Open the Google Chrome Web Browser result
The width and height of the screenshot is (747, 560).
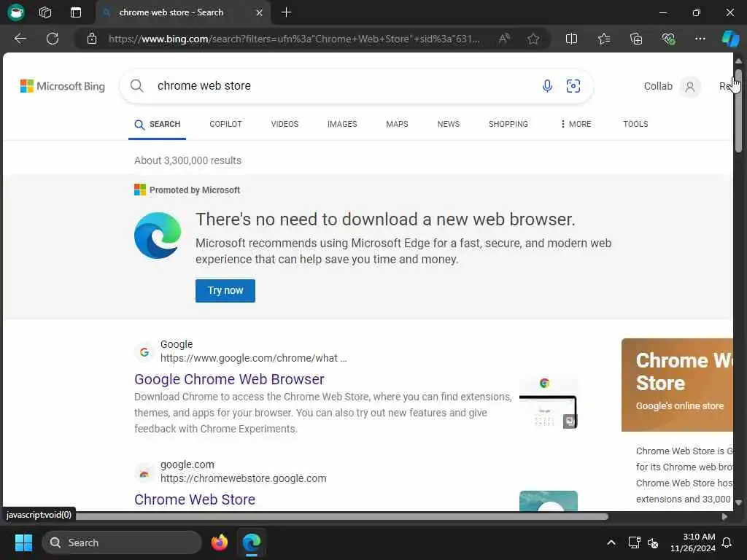(x=229, y=379)
